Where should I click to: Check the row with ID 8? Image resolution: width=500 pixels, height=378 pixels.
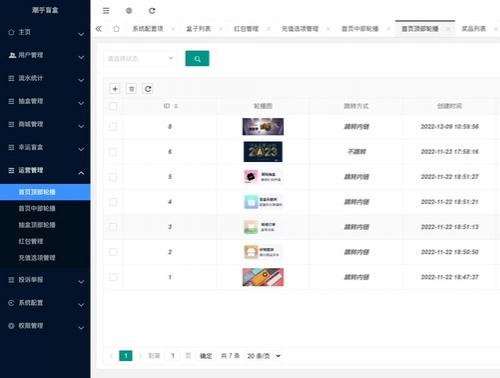point(113,127)
